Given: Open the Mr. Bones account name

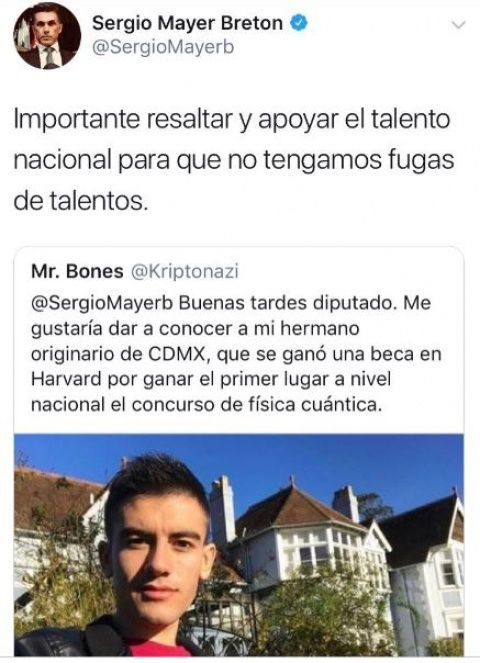Looking at the screenshot, I should coord(77,271).
